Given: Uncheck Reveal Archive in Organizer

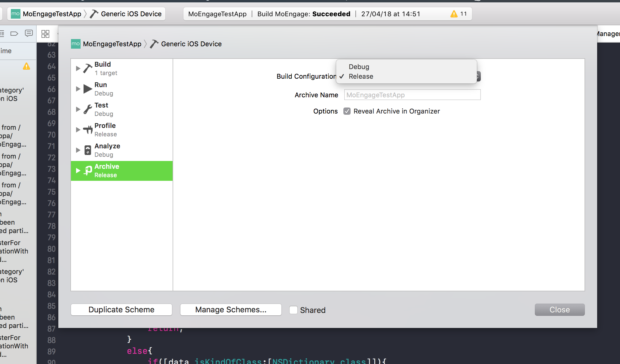Looking at the screenshot, I should pos(347,111).
